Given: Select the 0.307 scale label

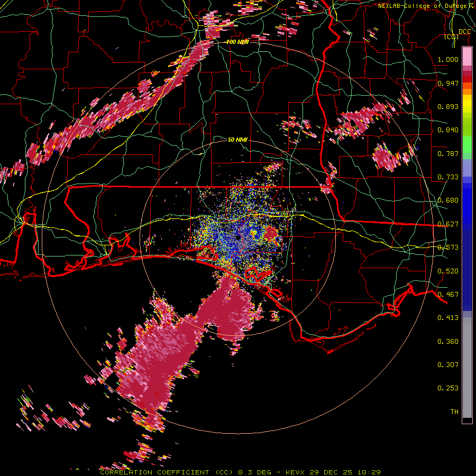Looking at the screenshot, I should point(448,365).
